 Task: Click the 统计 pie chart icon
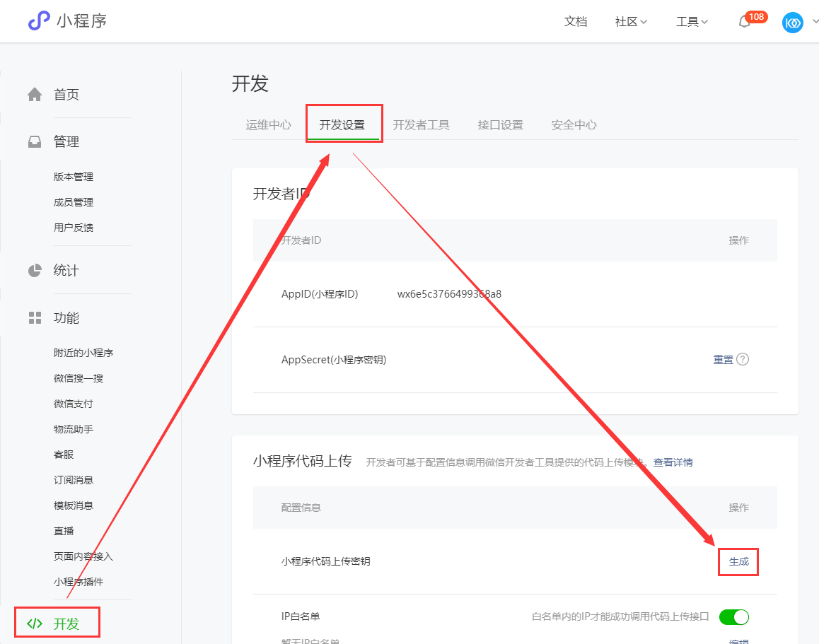coord(35,271)
